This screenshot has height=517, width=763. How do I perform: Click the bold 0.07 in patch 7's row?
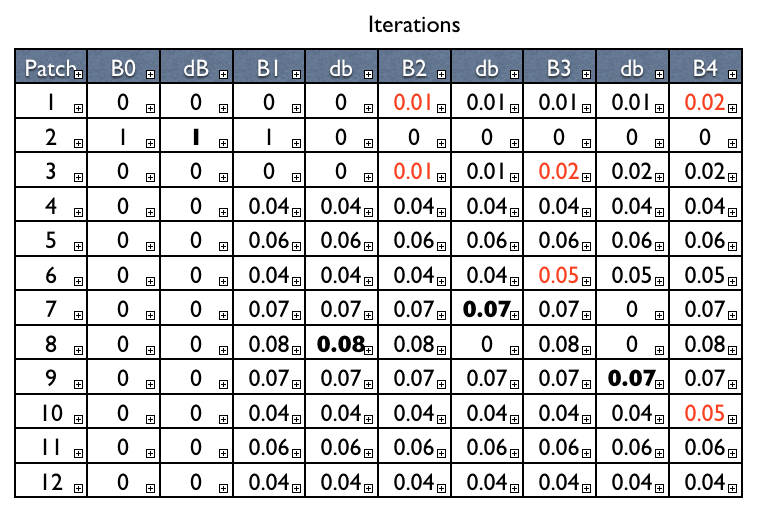[484, 311]
